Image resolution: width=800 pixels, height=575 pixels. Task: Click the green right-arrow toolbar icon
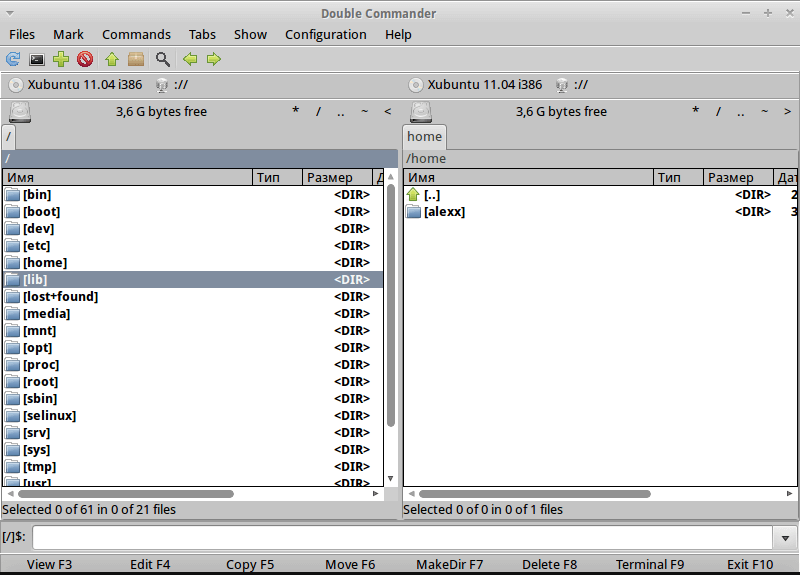213,60
